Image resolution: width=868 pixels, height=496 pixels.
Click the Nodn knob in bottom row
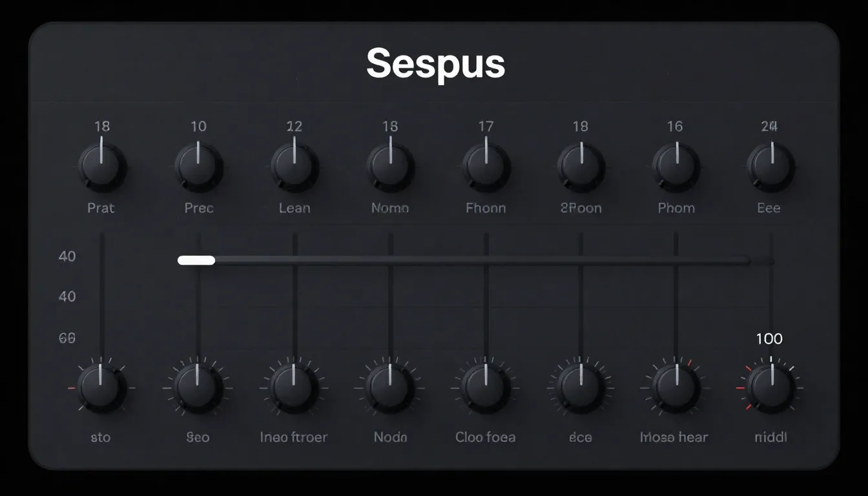tap(390, 387)
